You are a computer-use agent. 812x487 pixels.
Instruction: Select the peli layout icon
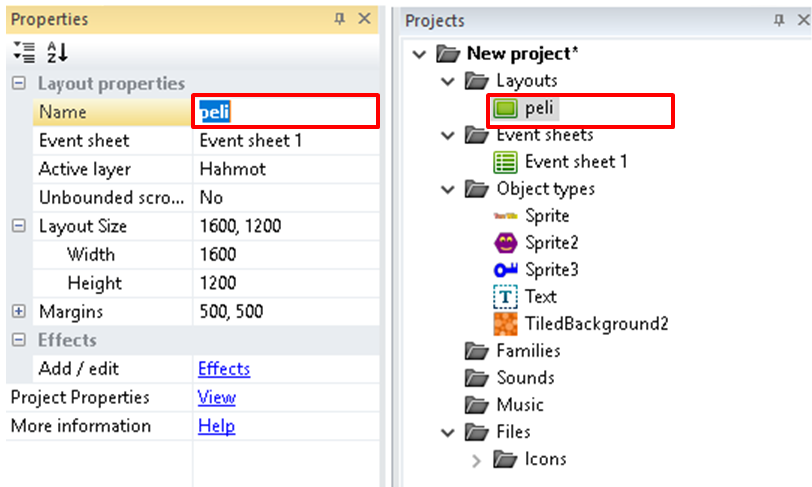(x=507, y=108)
